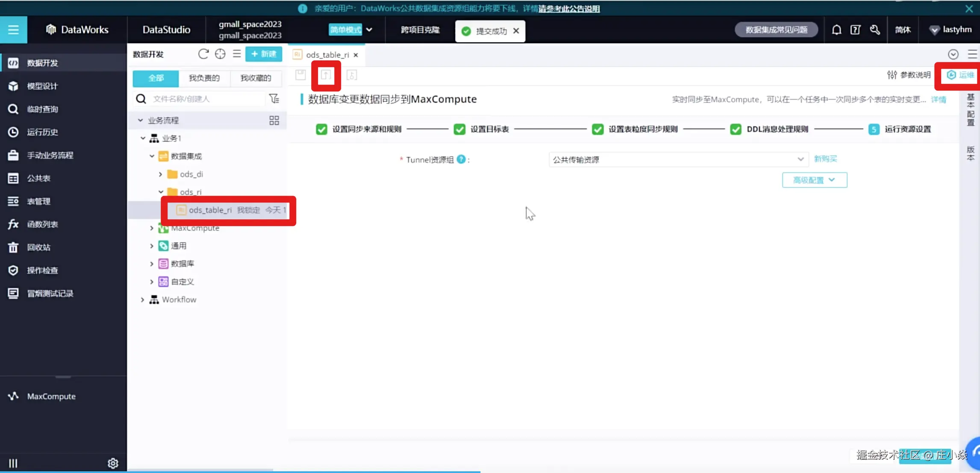Click the filter icon next to search box
The image size is (980, 473).
click(274, 99)
